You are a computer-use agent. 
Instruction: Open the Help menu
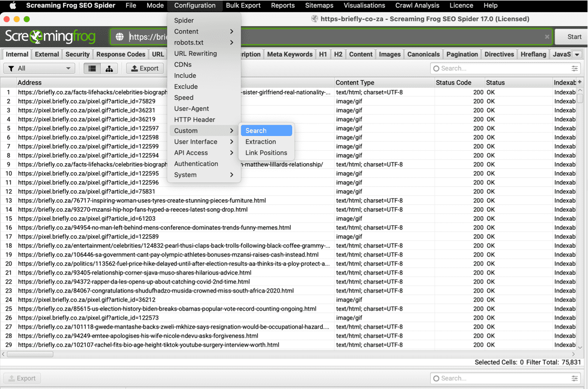491,5
